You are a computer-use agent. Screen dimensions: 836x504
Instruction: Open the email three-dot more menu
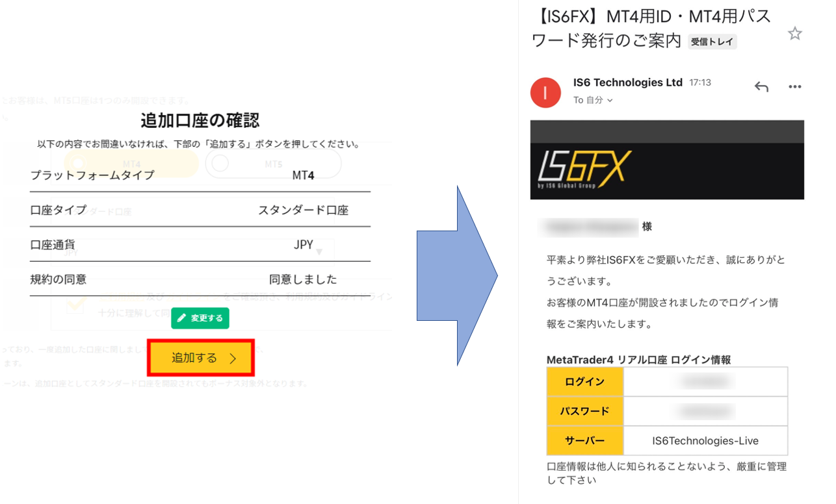[794, 87]
